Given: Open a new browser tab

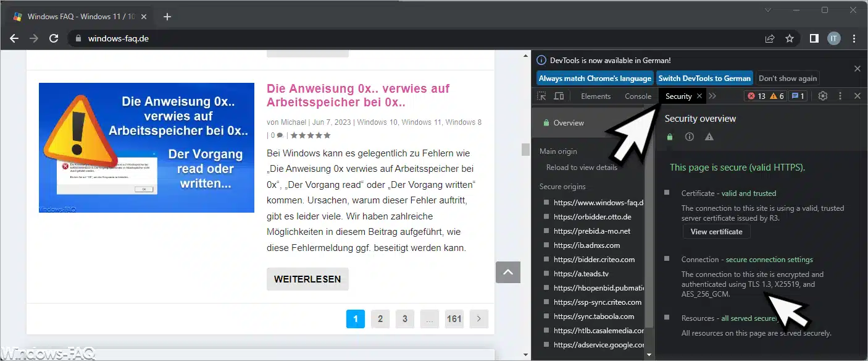Looking at the screenshot, I should click(x=167, y=17).
